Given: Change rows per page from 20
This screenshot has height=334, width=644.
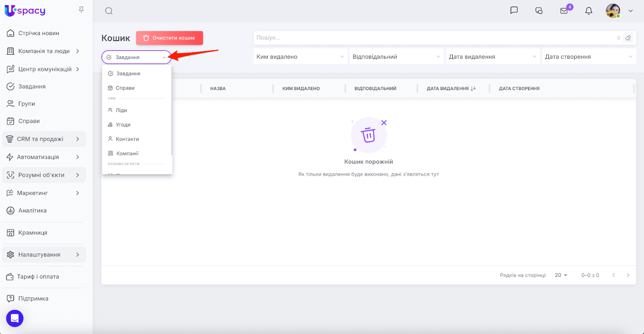Looking at the screenshot, I should tap(561, 275).
